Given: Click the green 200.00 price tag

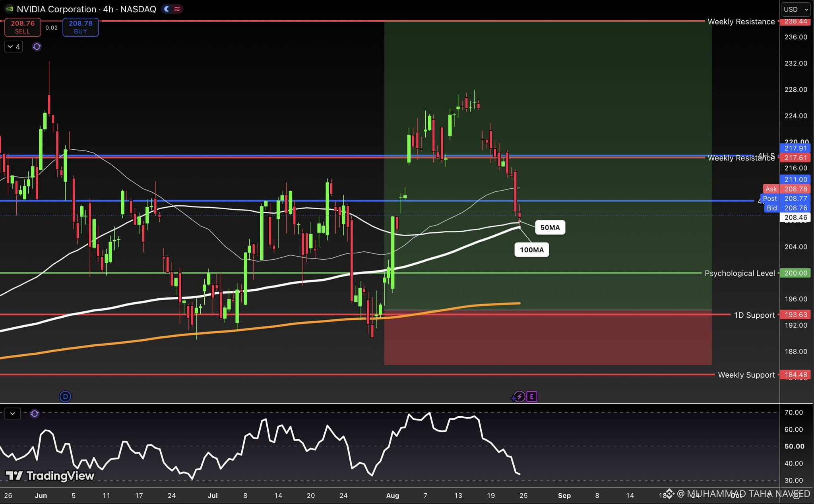Looking at the screenshot, I should (x=795, y=273).
